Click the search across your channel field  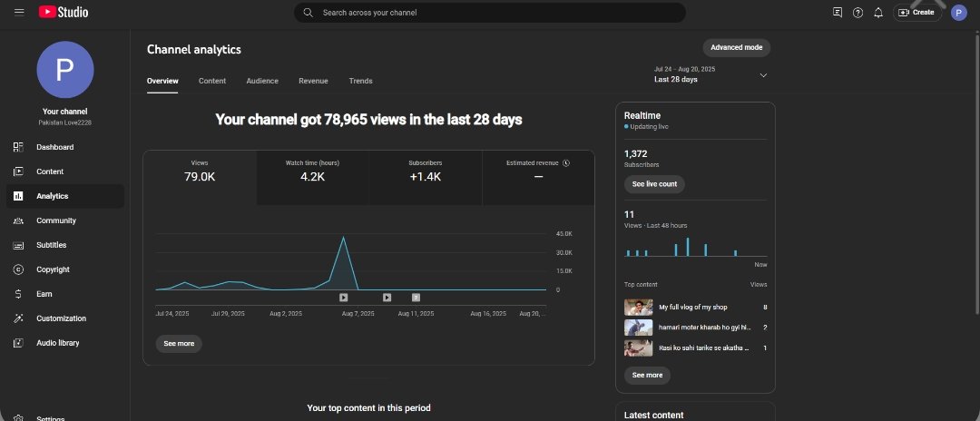[490, 13]
